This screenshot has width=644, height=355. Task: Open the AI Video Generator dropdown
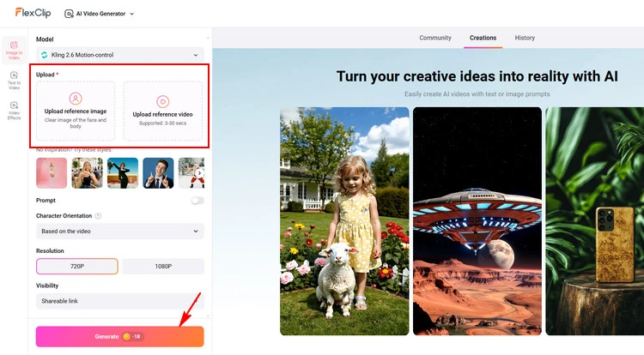[x=100, y=14]
